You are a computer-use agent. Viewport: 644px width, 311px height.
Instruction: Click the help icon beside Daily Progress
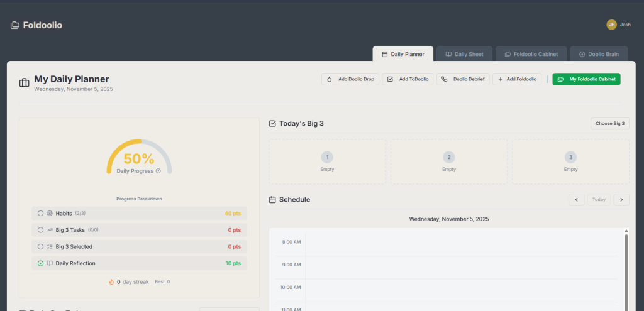158,171
